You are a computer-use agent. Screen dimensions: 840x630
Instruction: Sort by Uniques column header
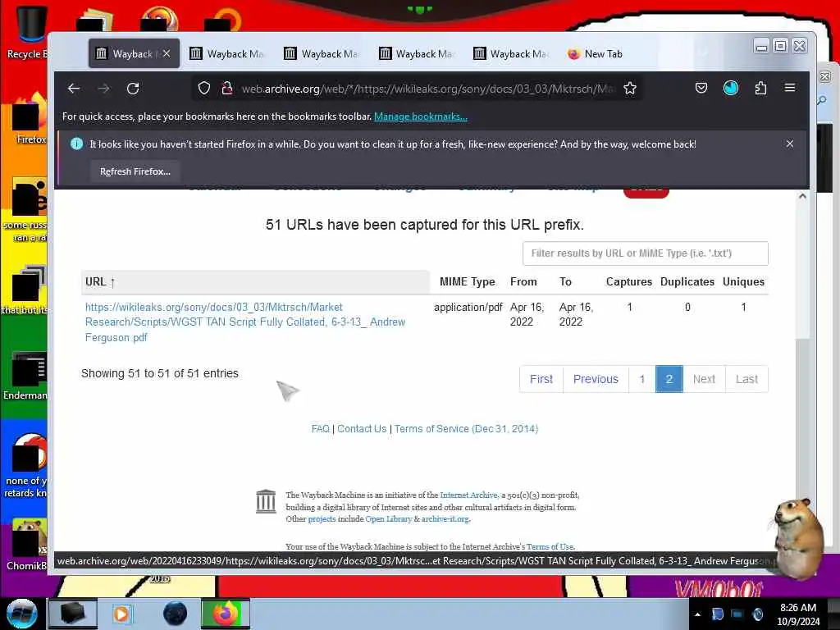[743, 282]
